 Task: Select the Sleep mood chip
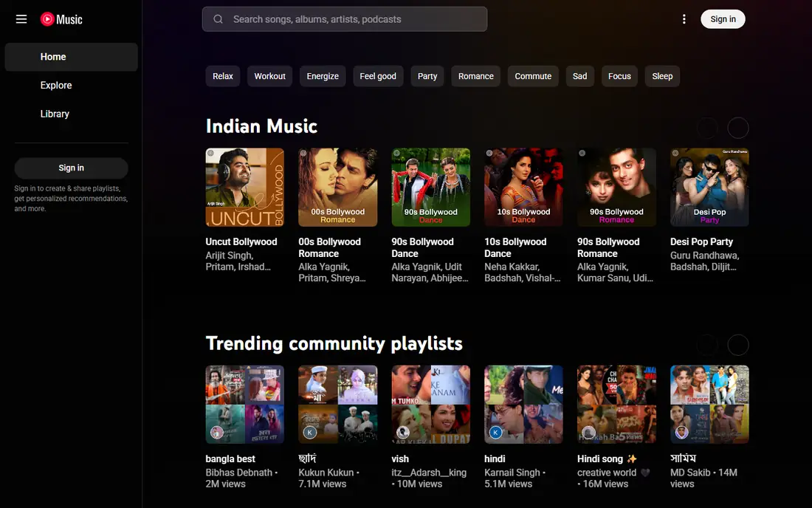[662, 76]
